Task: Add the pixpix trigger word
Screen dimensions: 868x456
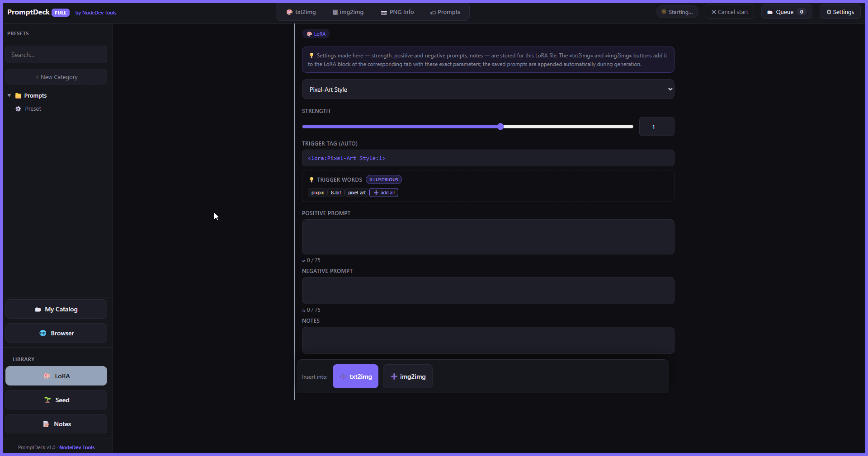Action: click(x=317, y=193)
